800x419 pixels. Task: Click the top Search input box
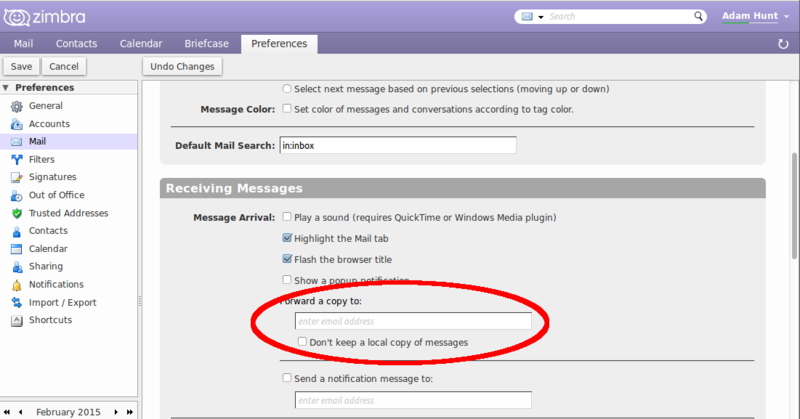[x=619, y=17]
